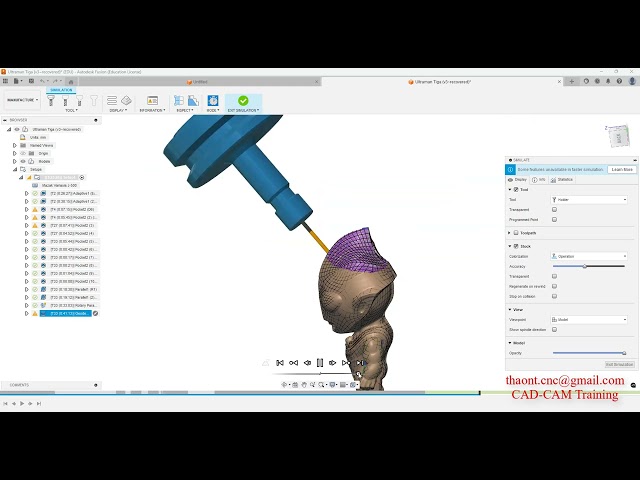Click the Learn More button
The width and height of the screenshot is (640, 480).
click(x=621, y=169)
